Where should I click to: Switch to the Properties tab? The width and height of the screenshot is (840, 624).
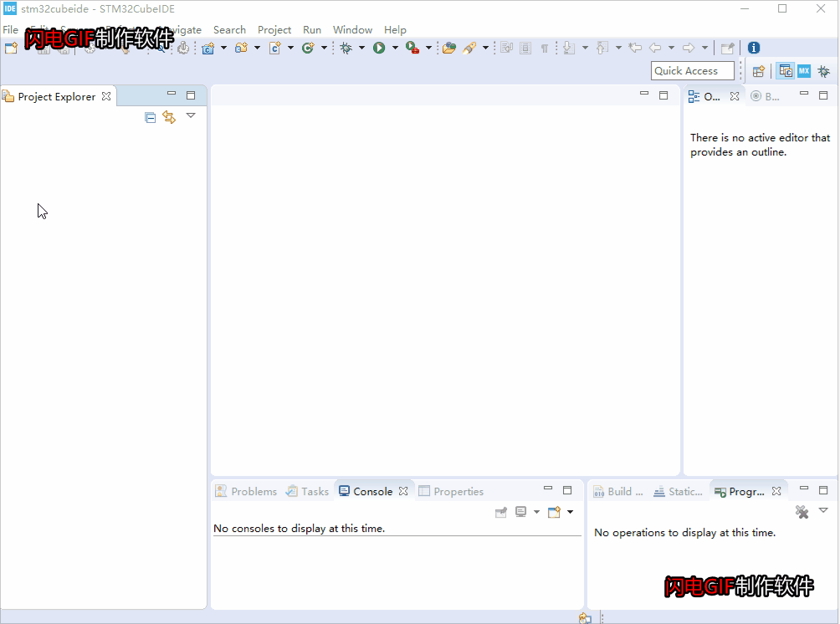click(450, 492)
